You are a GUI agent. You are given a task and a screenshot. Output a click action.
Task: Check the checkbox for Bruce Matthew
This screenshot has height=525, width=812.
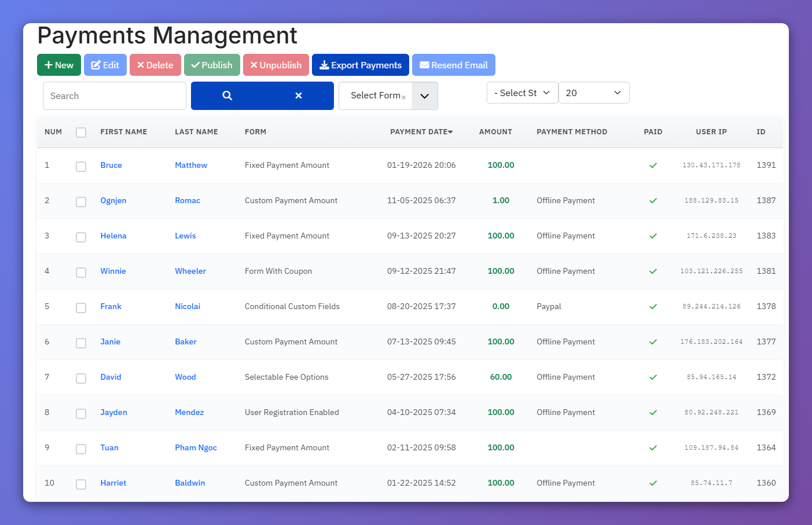point(81,166)
